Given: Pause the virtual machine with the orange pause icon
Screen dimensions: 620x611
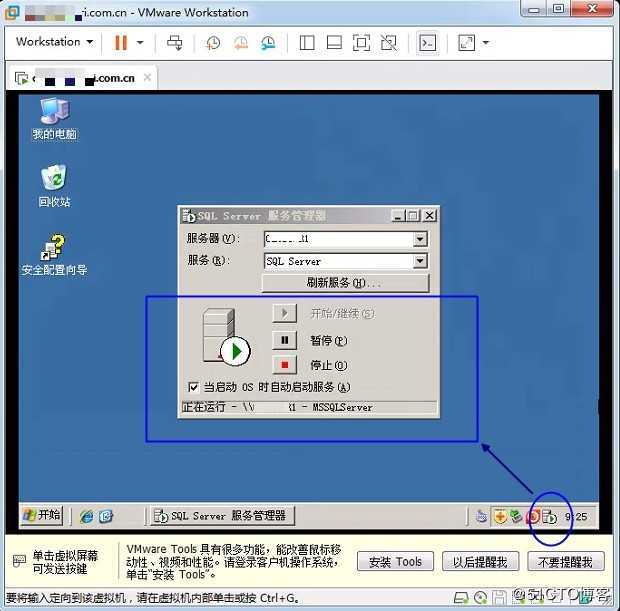Looking at the screenshot, I should [121, 42].
